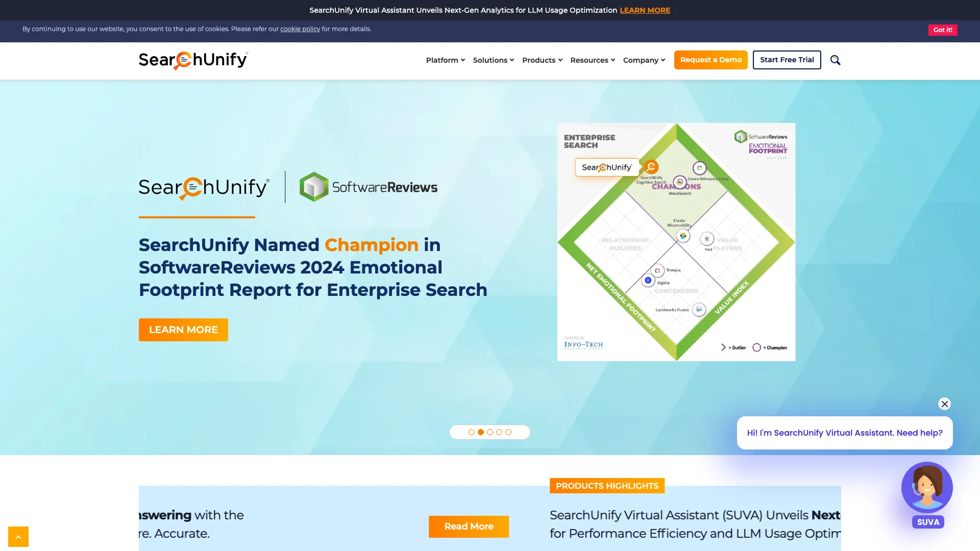This screenshot has height=551, width=980.
Task: Click the search magnifier icon
Action: pos(835,59)
